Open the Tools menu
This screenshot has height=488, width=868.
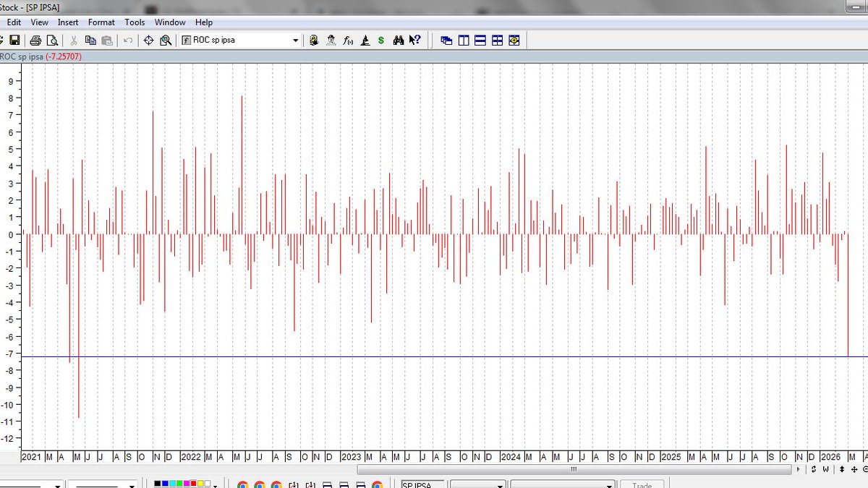[135, 22]
